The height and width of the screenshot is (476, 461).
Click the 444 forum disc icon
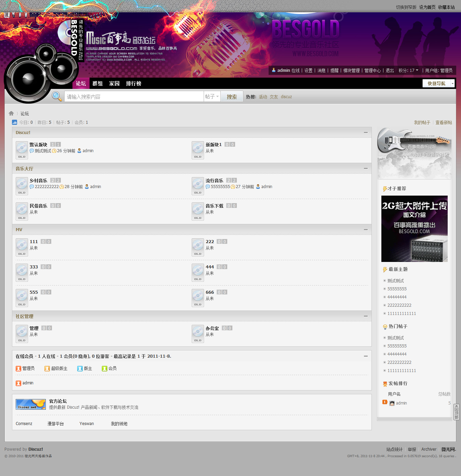point(198,273)
